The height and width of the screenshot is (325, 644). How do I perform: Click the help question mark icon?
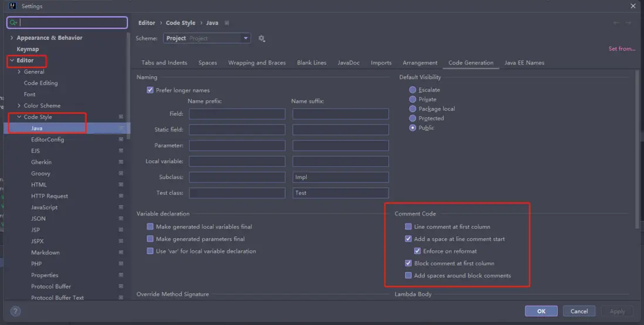tap(16, 312)
